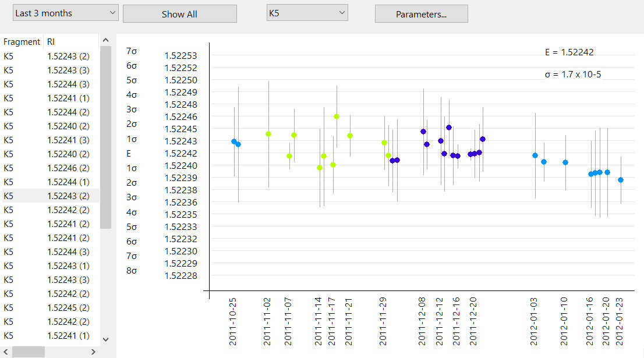The height and width of the screenshot is (358, 644).
Task: Pick the list row showing 1.52244 (1)
Action: (x=68, y=182)
